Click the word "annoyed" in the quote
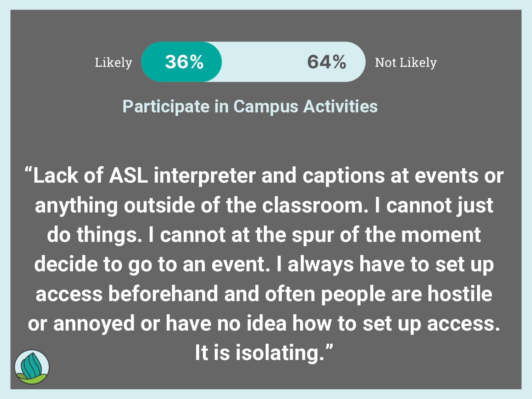Image resolution: width=532 pixels, height=399 pixels. [x=94, y=324]
